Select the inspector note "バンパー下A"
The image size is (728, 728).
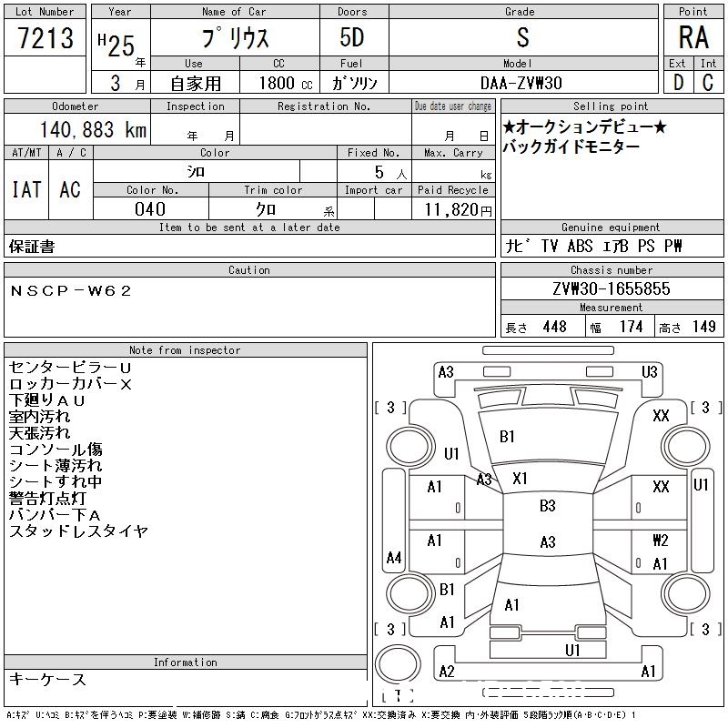[x=55, y=514]
